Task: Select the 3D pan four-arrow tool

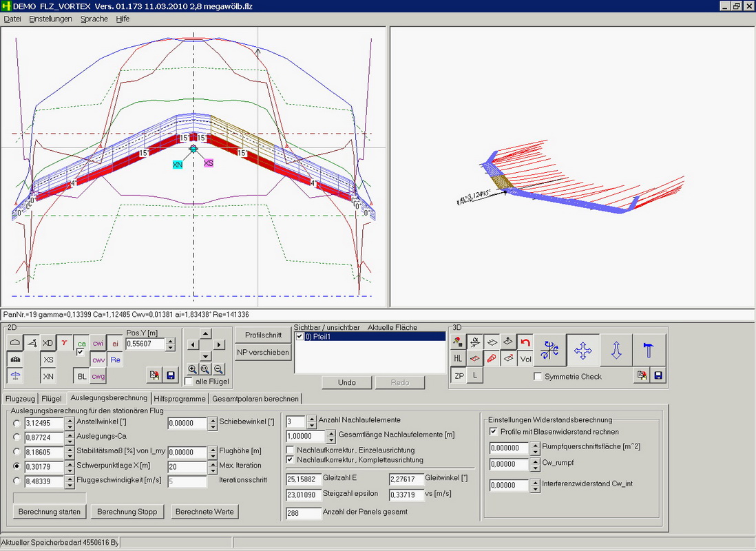Action: (x=582, y=351)
